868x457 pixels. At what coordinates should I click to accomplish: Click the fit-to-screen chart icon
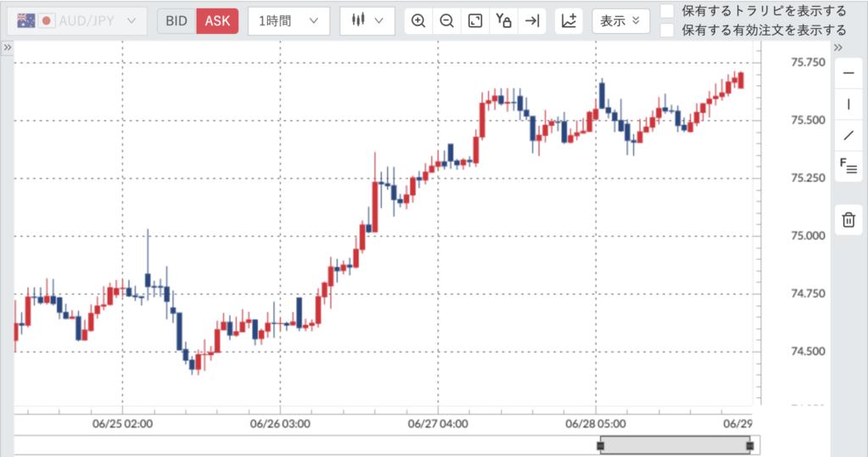point(475,21)
